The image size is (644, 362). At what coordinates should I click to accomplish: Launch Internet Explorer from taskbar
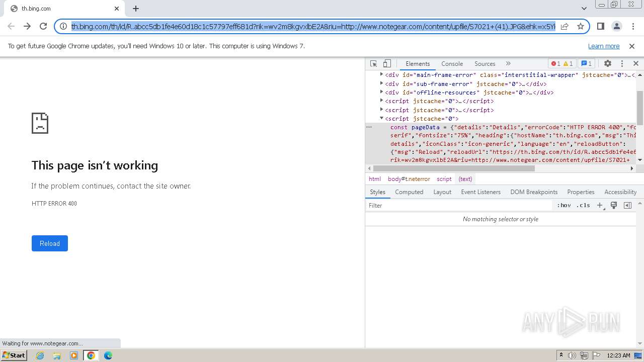[40, 355]
